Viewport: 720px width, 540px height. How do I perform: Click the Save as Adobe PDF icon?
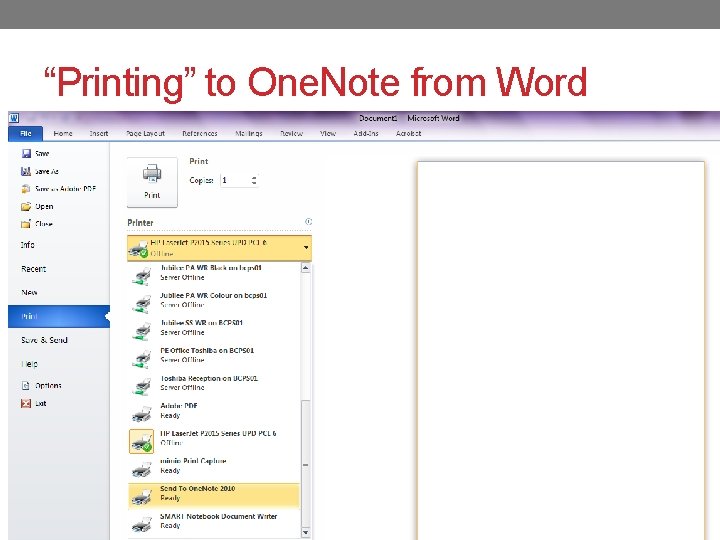coord(26,189)
